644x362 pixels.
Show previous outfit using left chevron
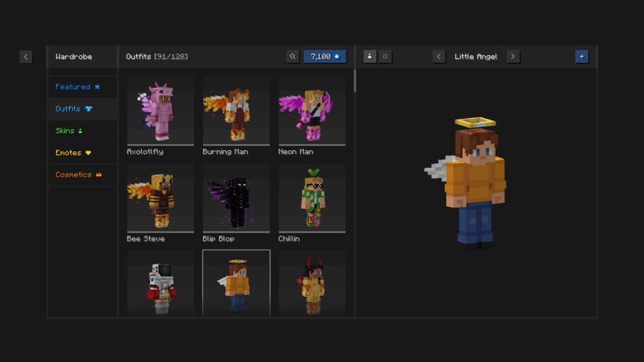pyautogui.click(x=439, y=57)
